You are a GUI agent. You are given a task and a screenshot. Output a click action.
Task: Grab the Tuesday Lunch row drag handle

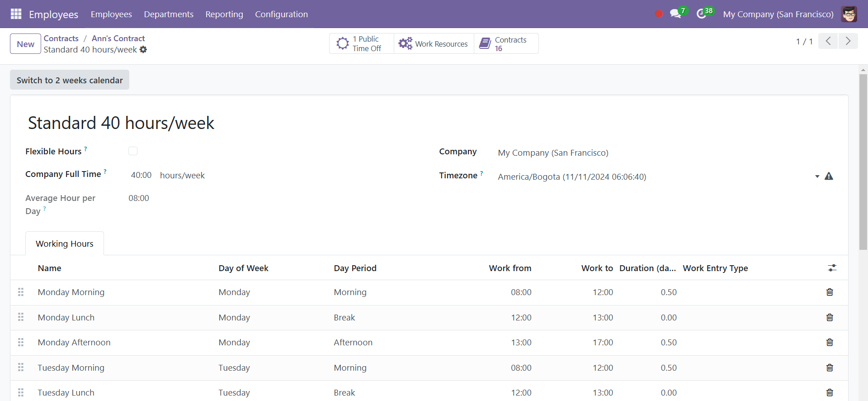(x=21, y=392)
